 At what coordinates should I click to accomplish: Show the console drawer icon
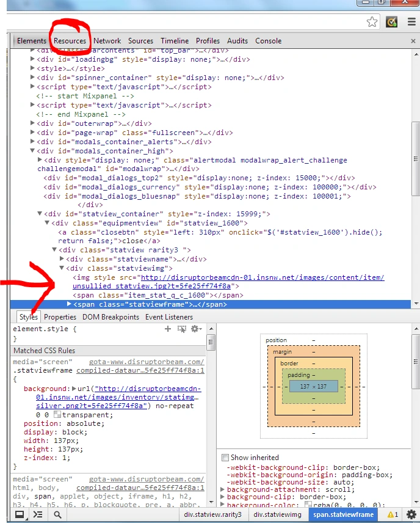(x=38, y=514)
